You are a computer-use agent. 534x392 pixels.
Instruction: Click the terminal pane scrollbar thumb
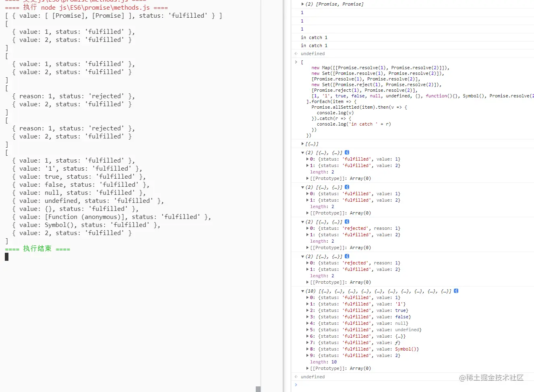click(x=258, y=389)
